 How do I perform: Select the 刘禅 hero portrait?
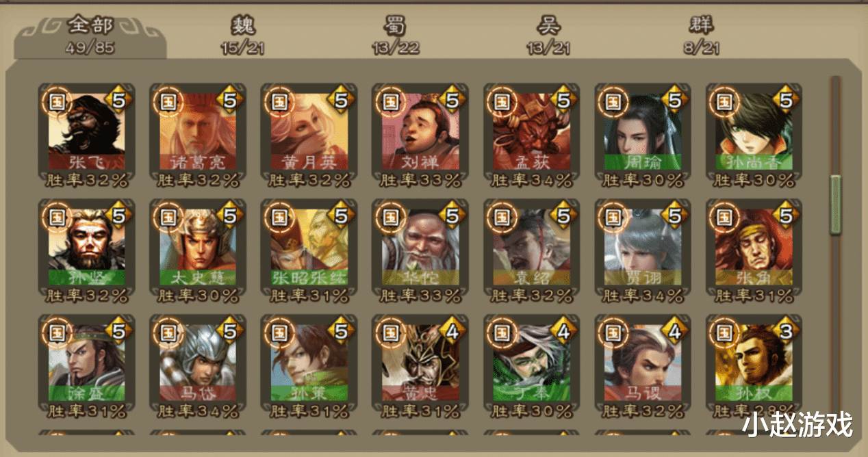click(420, 132)
